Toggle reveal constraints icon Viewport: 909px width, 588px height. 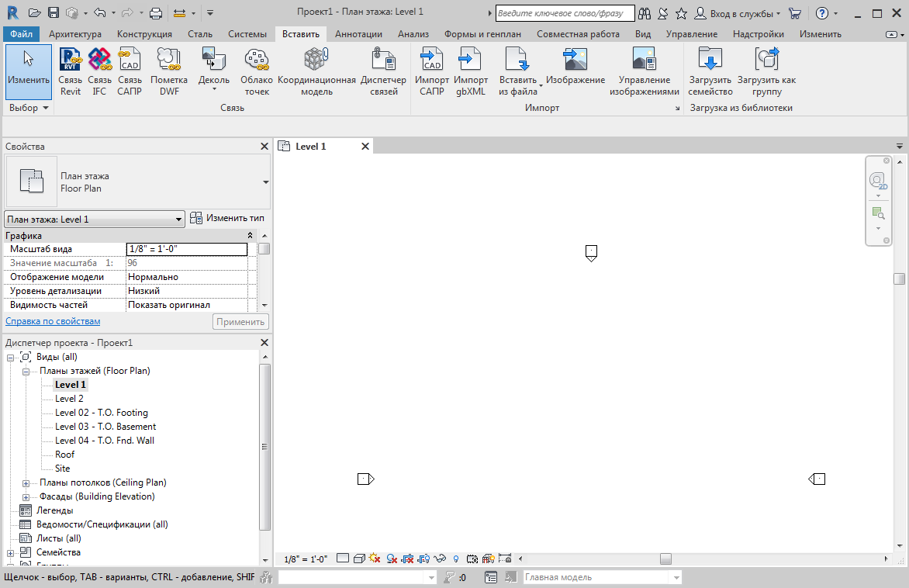505,559
